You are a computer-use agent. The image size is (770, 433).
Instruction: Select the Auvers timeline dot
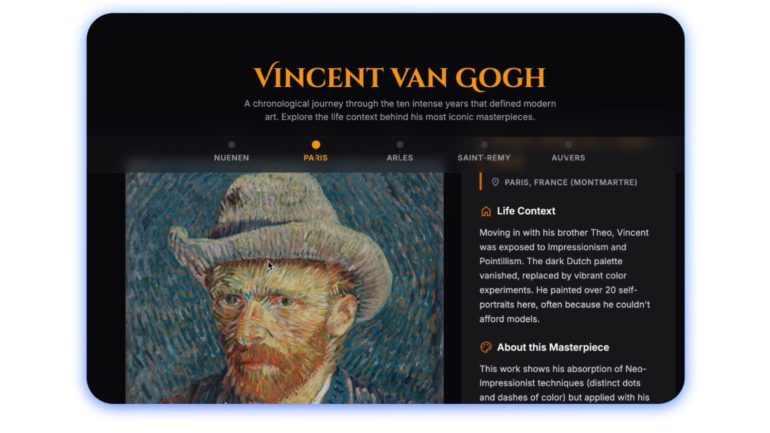(568, 144)
